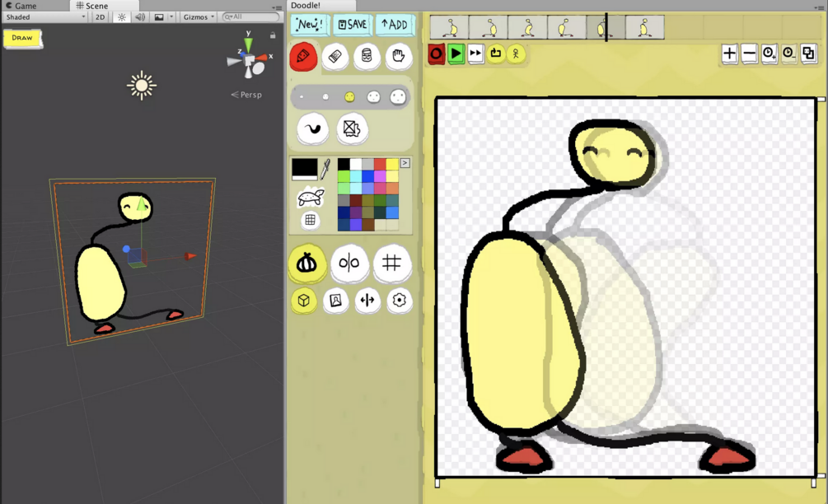Click the fast-forward button

475,54
